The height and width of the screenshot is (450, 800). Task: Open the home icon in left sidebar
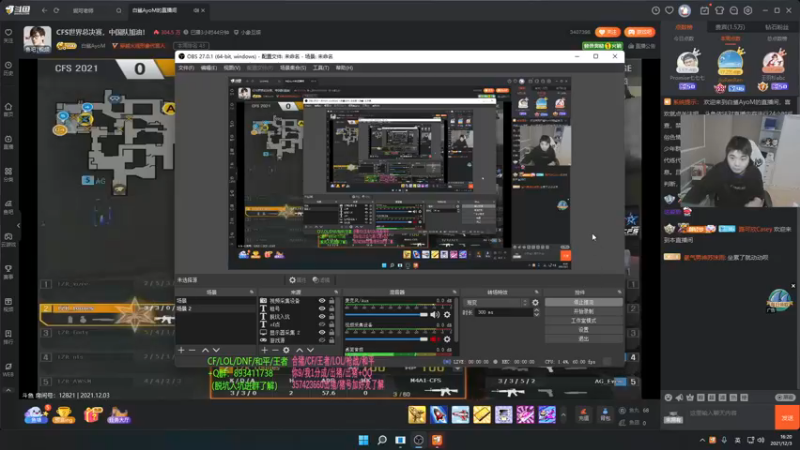point(8,109)
